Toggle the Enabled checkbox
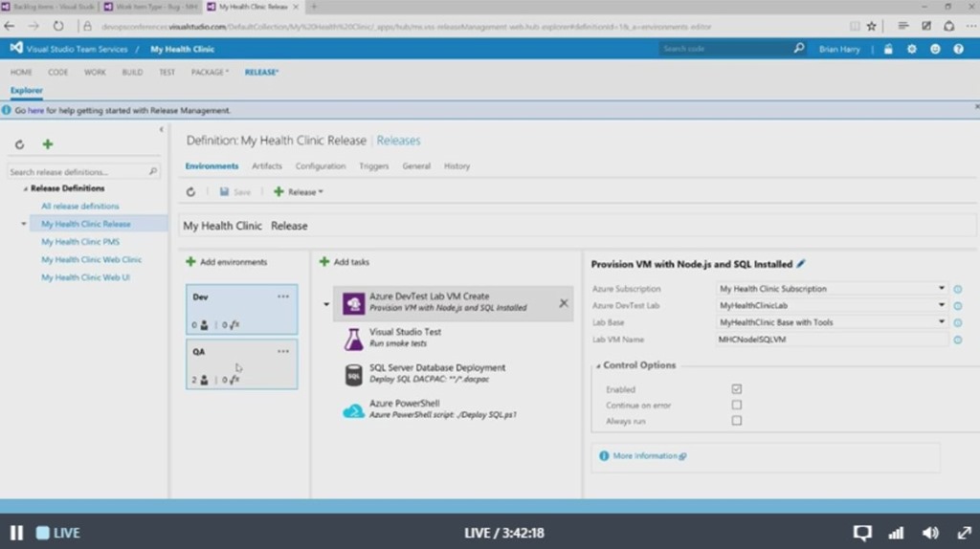Viewport: 980px width, 549px height. [x=736, y=389]
